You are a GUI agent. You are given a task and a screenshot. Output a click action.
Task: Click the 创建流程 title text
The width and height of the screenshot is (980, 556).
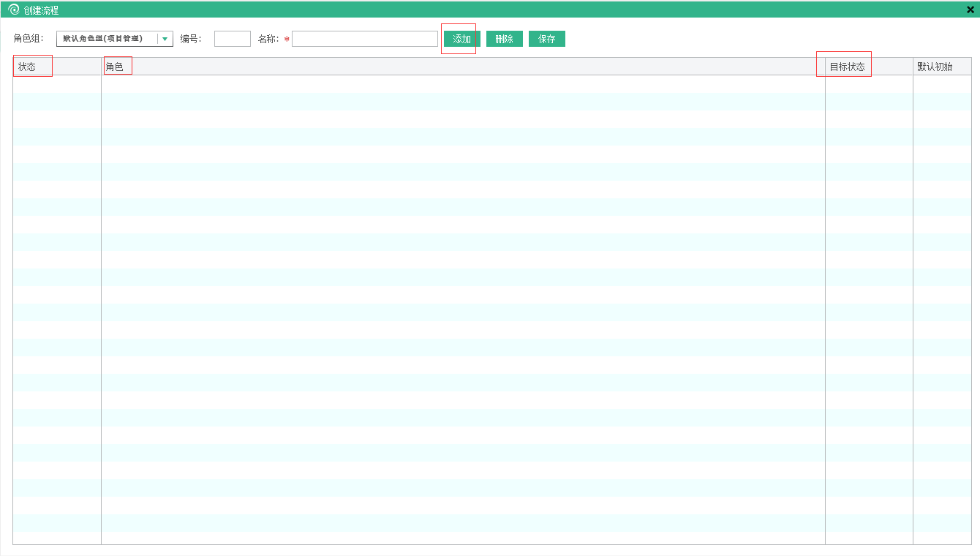pos(41,10)
